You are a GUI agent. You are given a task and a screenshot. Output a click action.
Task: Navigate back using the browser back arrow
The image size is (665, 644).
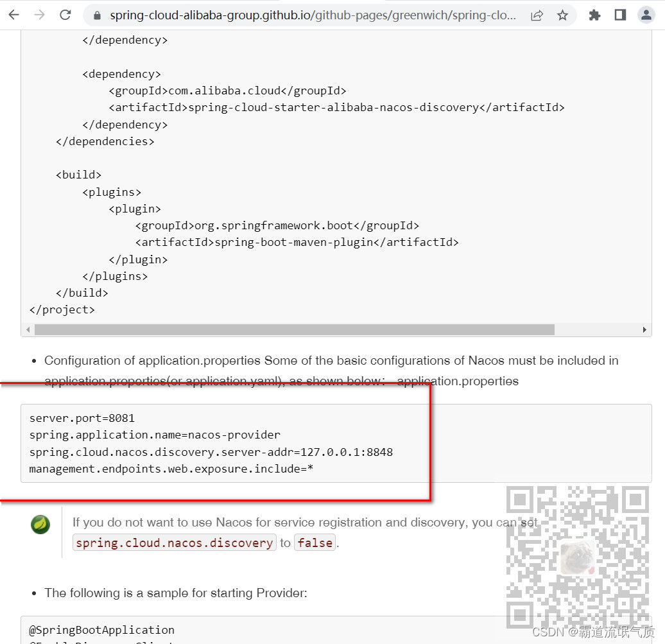pos(13,14)
